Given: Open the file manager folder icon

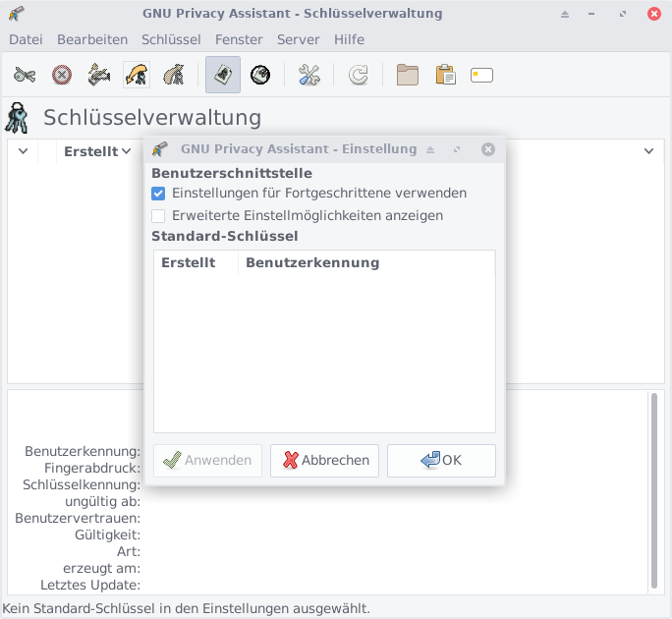Looking at the screenshot, I should pyautogui.click(x=408, y=75).
